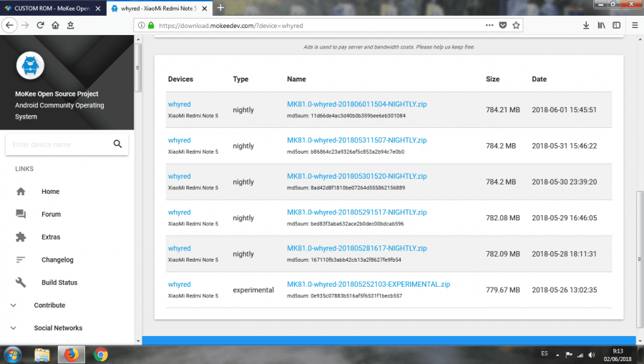Download MK81.0-whyred-201806011504-NIGHTLY.zip
Viewport: 644px width, 364px height.
tap(356, 104)
